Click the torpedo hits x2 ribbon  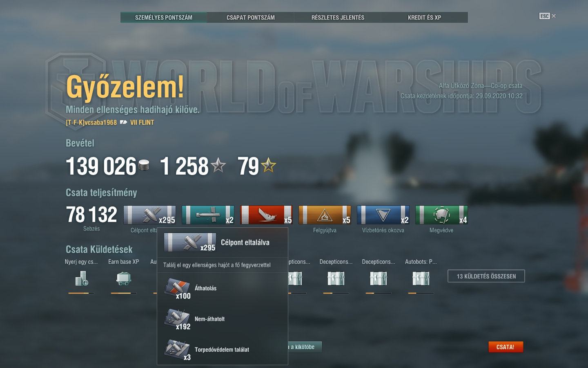pos(208,215)
